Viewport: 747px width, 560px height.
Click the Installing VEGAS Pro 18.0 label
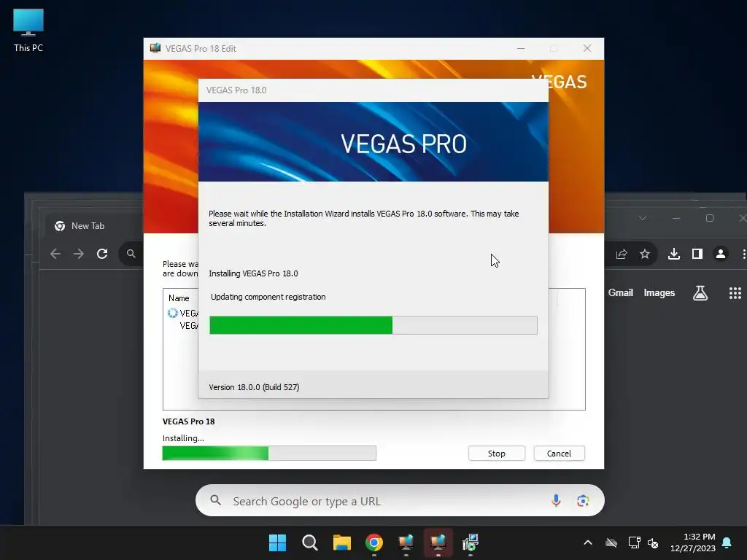coord(253,273)
